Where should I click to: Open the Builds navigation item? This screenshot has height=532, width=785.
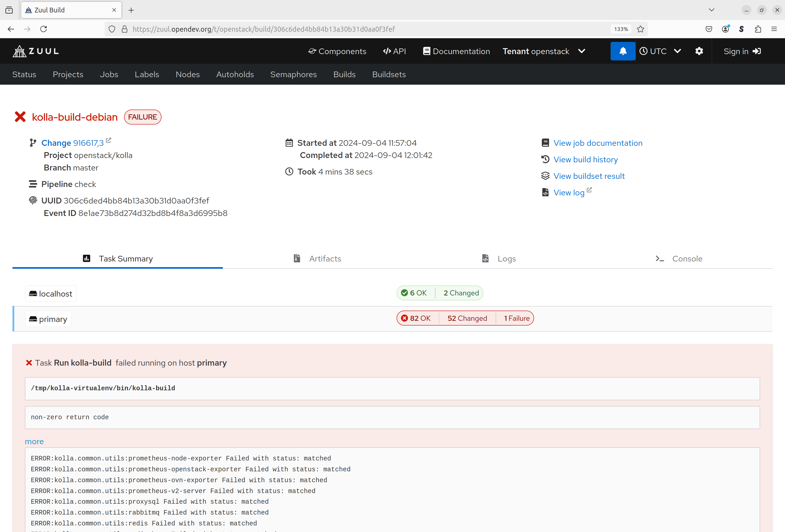point(344,74)
